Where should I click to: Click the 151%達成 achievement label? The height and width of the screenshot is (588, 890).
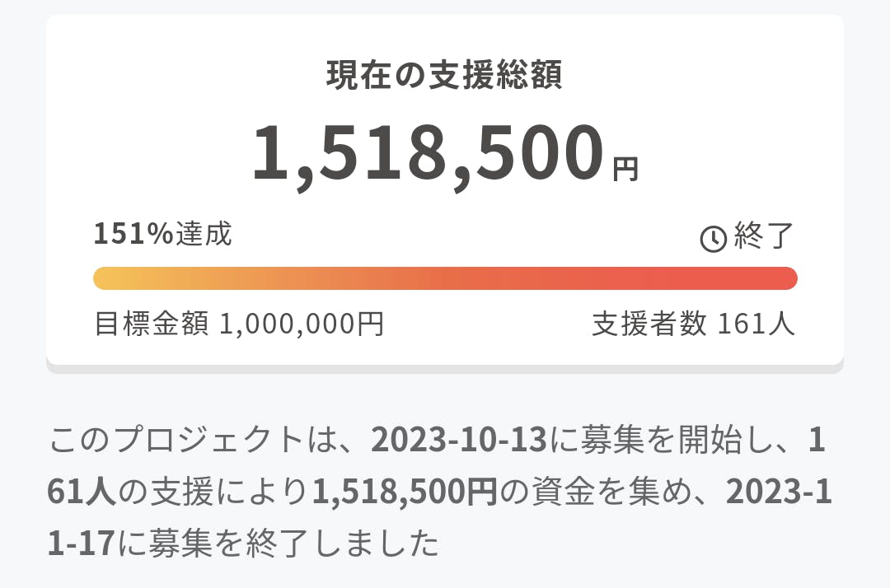pos(162,235)
